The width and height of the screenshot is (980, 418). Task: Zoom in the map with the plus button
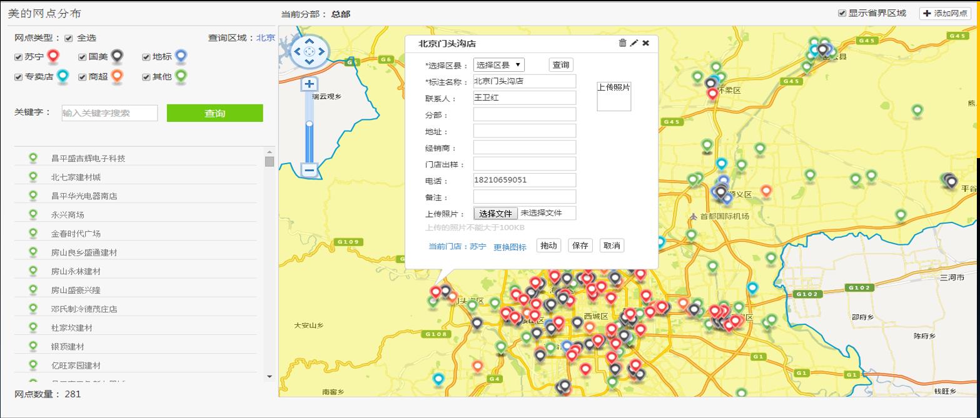[309, 84]
